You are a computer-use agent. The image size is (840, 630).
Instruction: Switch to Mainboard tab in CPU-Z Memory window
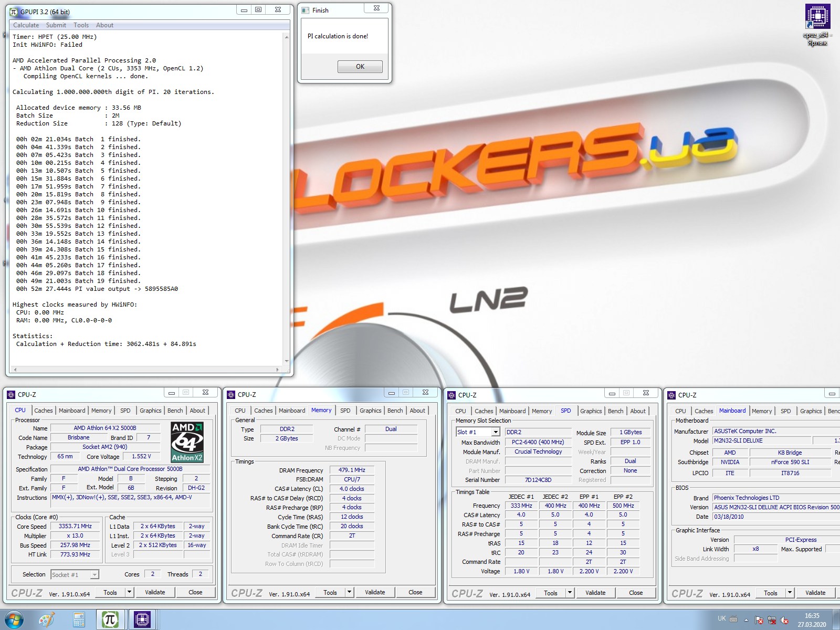[292, 411]
